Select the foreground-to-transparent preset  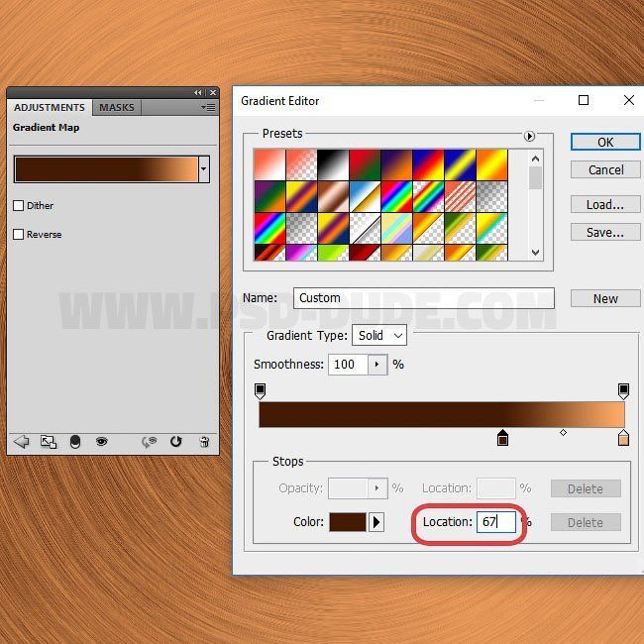(301, 164)
